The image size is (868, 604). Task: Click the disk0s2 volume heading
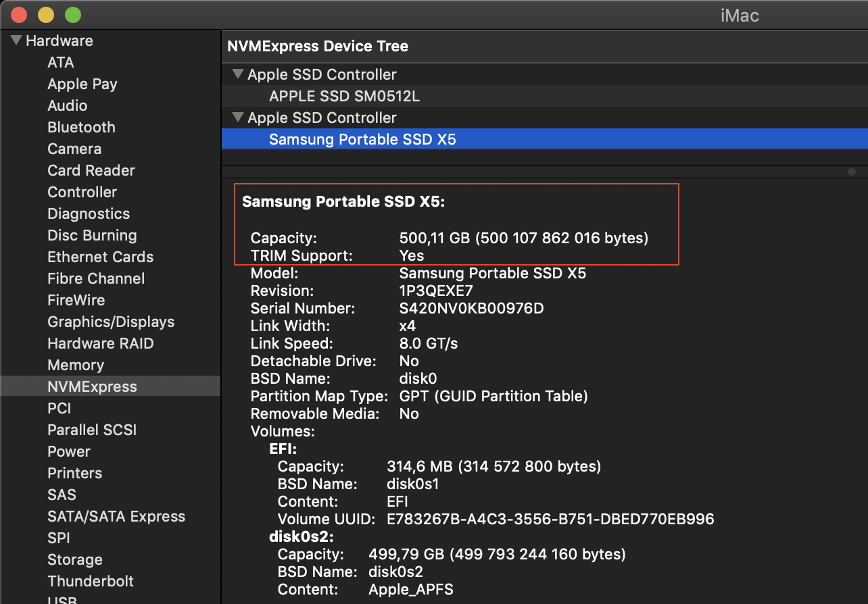pos(302,536)
